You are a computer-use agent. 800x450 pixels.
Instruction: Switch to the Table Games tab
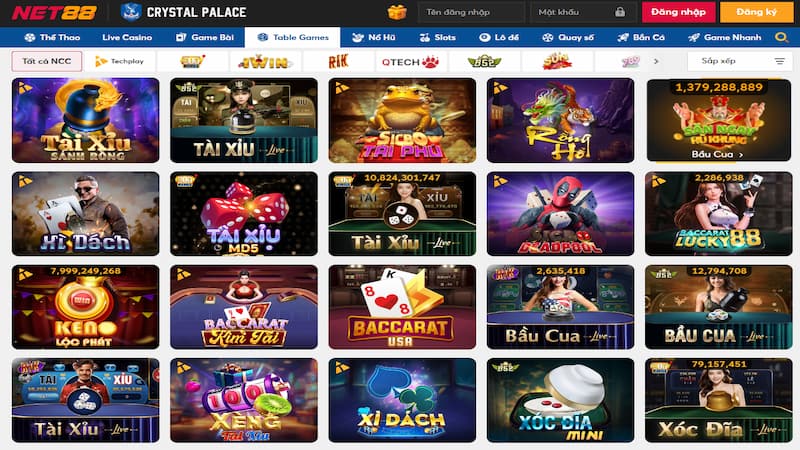[x=292, y=37]
